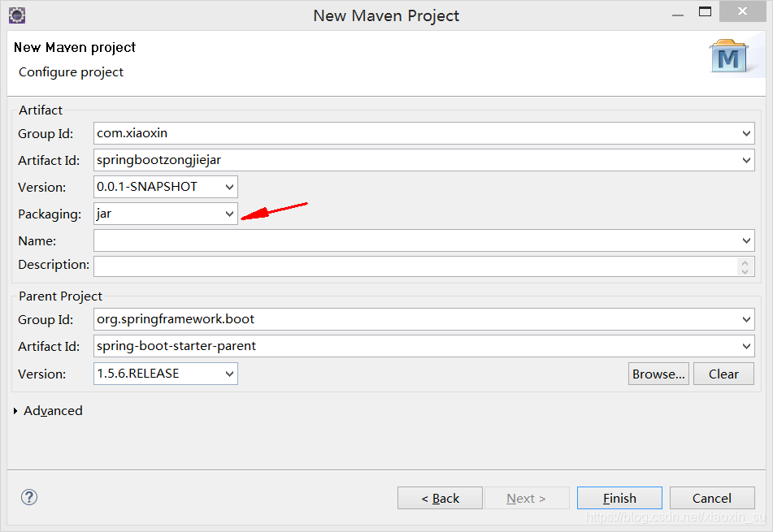Click the Description field scroll down arrow
773x532 pixels.
(745, 271)
